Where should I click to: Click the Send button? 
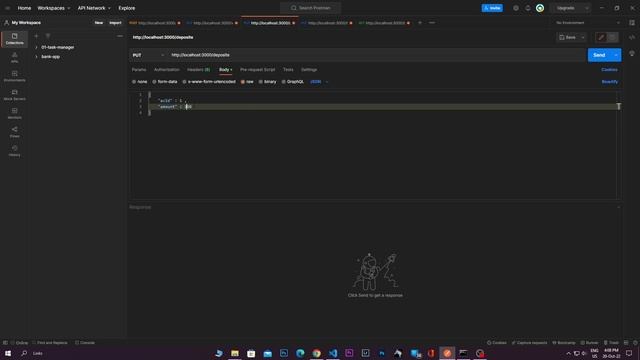tap(599, 55)
